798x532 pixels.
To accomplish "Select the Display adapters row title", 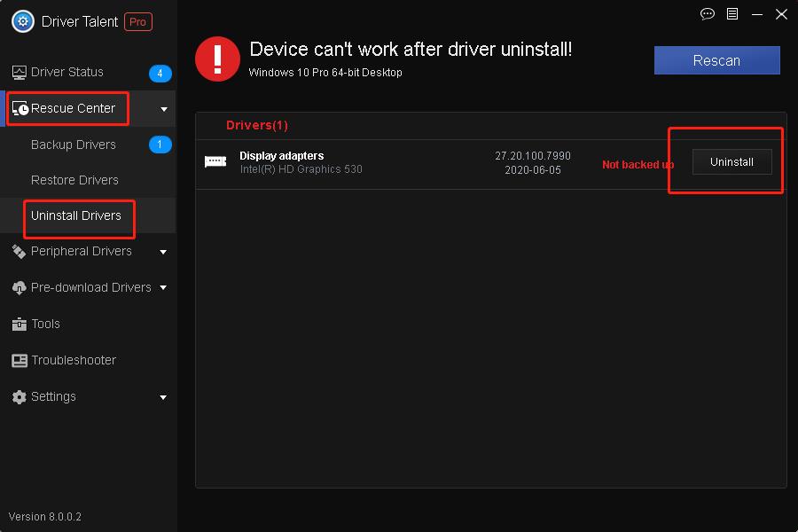I will pos(282,156).
